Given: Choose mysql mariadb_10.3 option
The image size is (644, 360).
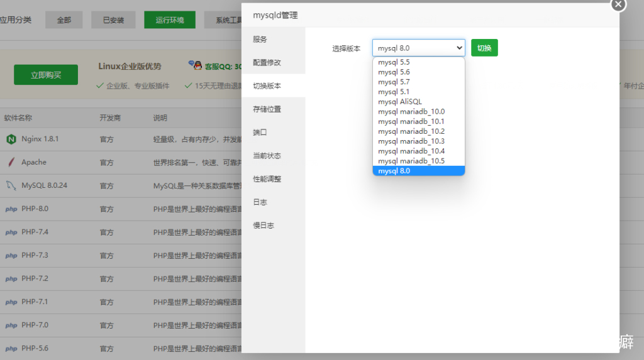Looking at the screenshot, I should tap(418, 141).
